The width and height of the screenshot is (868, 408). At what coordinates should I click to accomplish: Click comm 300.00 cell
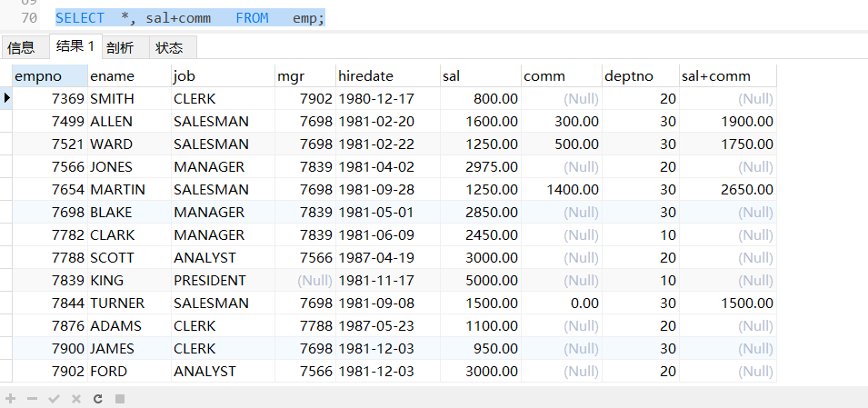pos(562,121)
